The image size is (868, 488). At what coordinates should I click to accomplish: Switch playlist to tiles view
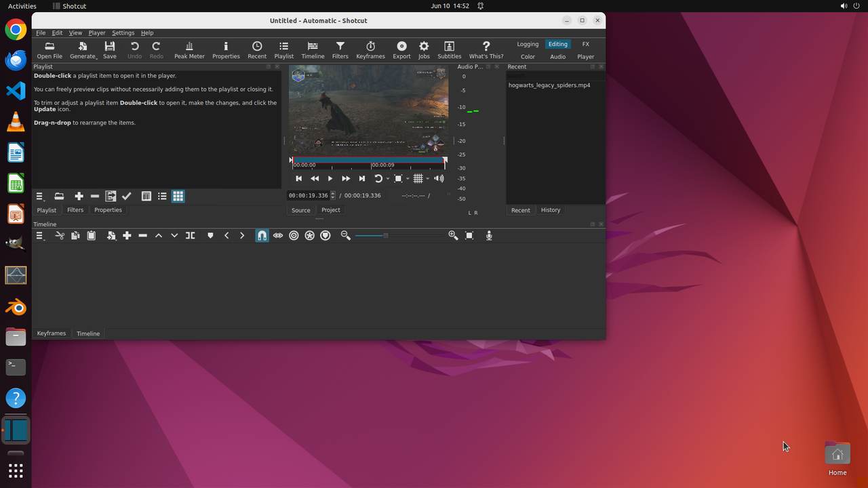point(162,196)
